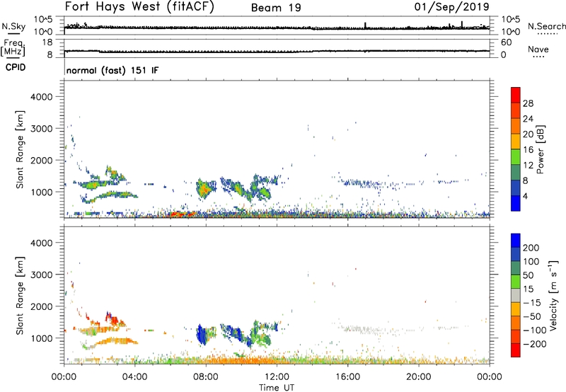Screen dimensions: 566x392
Task: Pick the grey −15 to 15 Velocity colorbar segment
Action: pyautogui.click(x=516, y=295)
